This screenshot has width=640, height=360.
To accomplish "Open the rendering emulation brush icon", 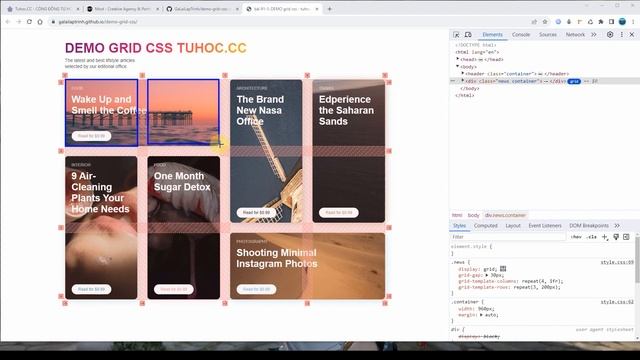I will click(x=616, y=237).
